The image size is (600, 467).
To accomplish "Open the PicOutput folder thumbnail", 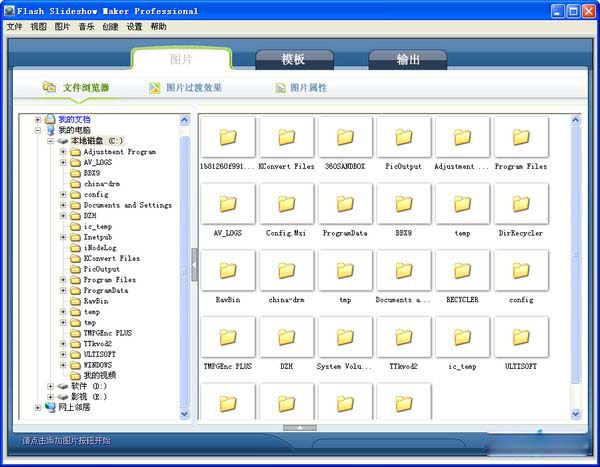I will tap(404, 138).
